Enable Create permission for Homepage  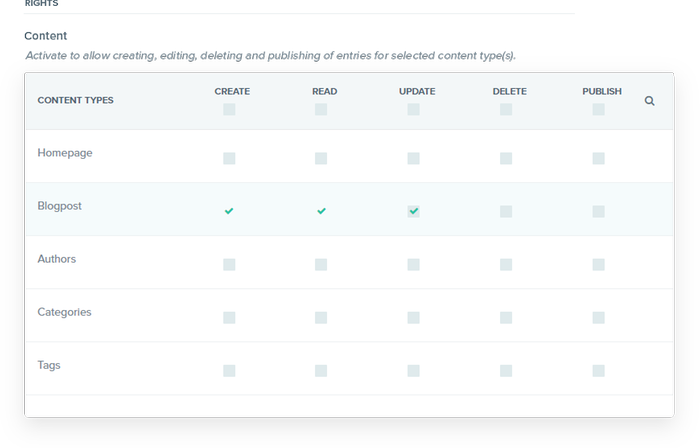point(229,158)
